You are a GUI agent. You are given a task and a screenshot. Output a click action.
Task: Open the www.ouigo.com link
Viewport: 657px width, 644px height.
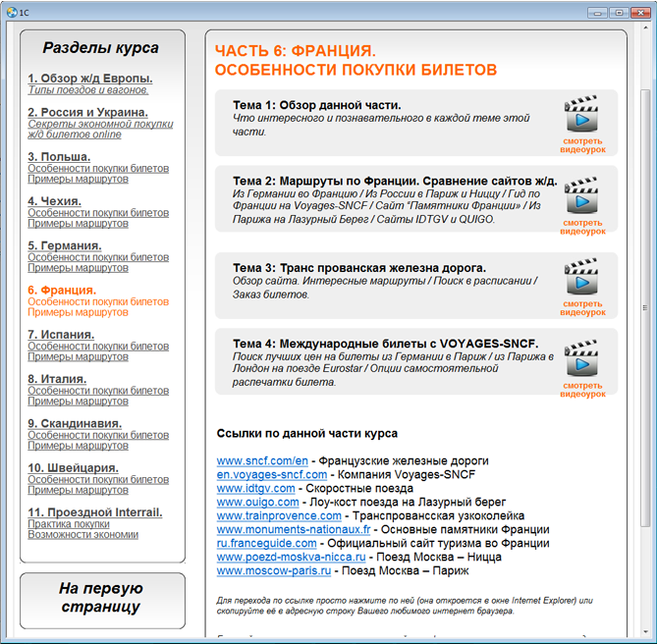[x=257, y=502]
